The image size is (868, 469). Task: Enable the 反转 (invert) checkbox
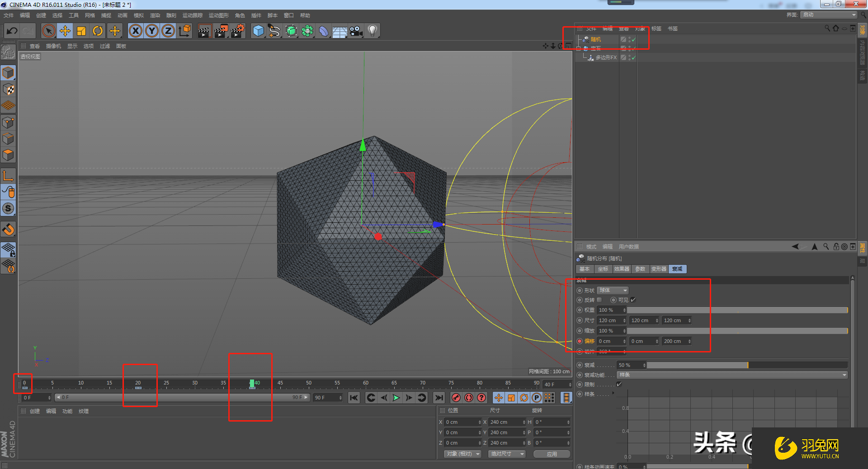(x=599, y=300)
